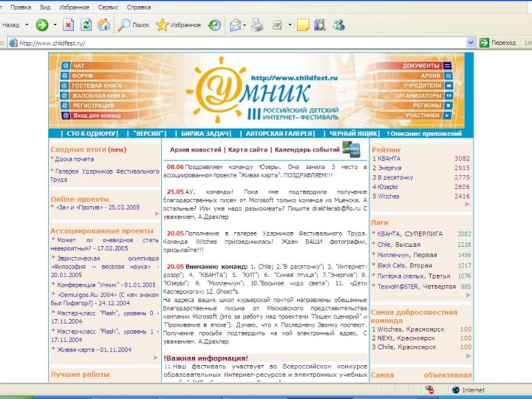532x399 pixels.
Task: Open the Сервис menu
Action: point(108,7)
